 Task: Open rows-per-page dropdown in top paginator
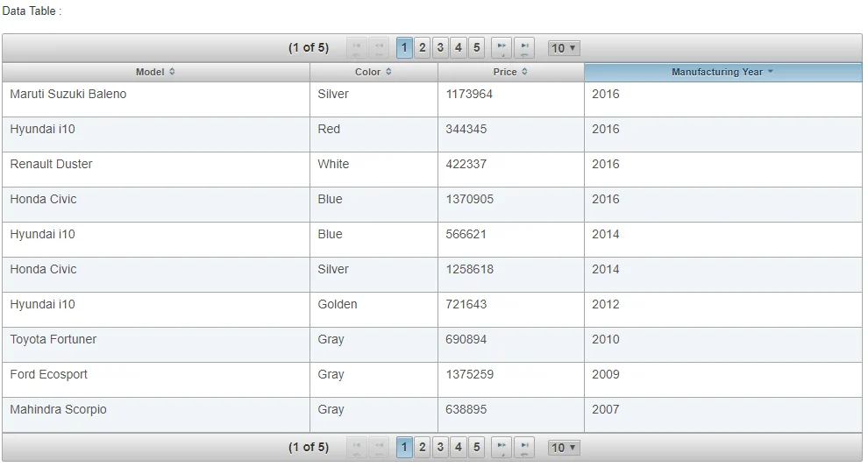[x=564, y=48]
